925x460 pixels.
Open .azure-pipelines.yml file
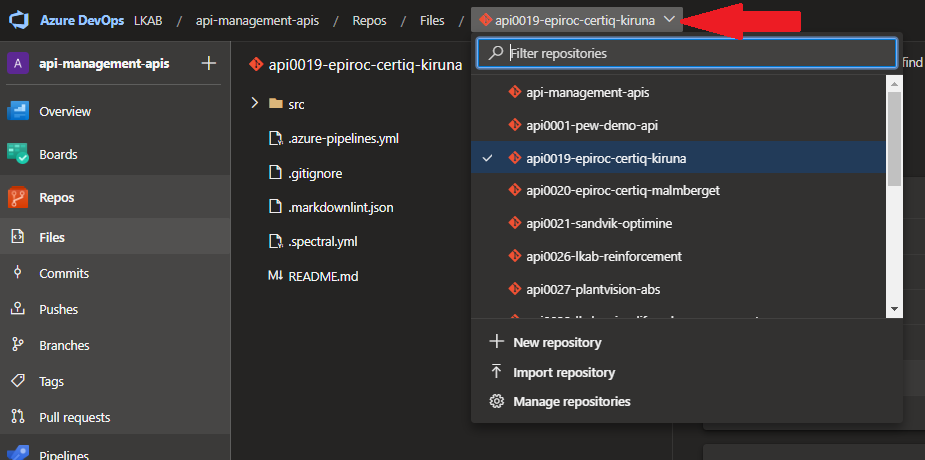point(343,139)
